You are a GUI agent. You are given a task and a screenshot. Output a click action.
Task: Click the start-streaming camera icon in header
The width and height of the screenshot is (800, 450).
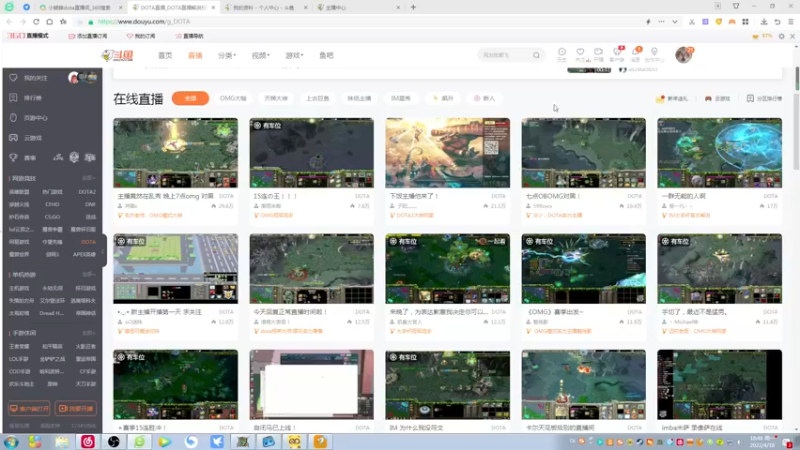598,54
